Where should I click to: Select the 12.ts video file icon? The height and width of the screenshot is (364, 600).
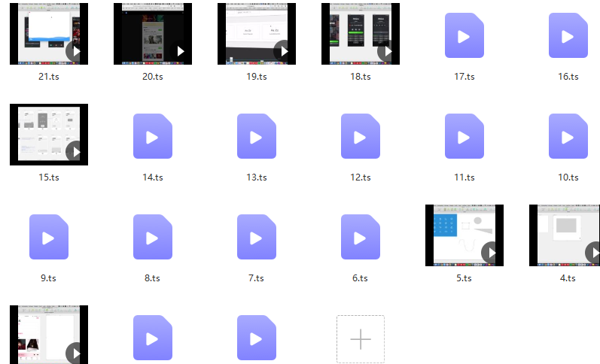(x=361, y=136)
